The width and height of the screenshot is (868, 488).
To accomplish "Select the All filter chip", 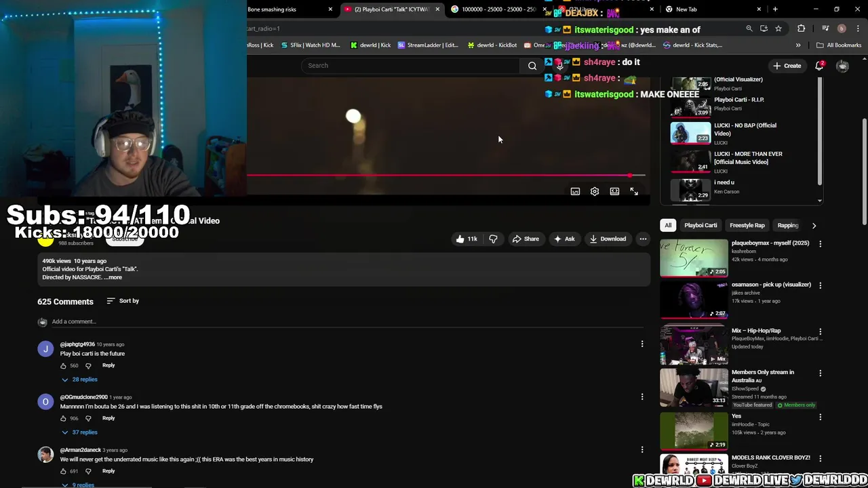I will coord(668,225).
